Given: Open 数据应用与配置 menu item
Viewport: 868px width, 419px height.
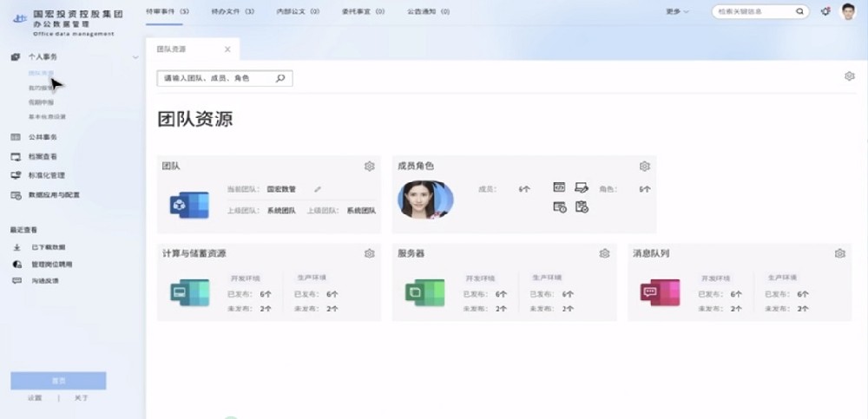Looking at the screenshot, I should [x=54, y=195].
